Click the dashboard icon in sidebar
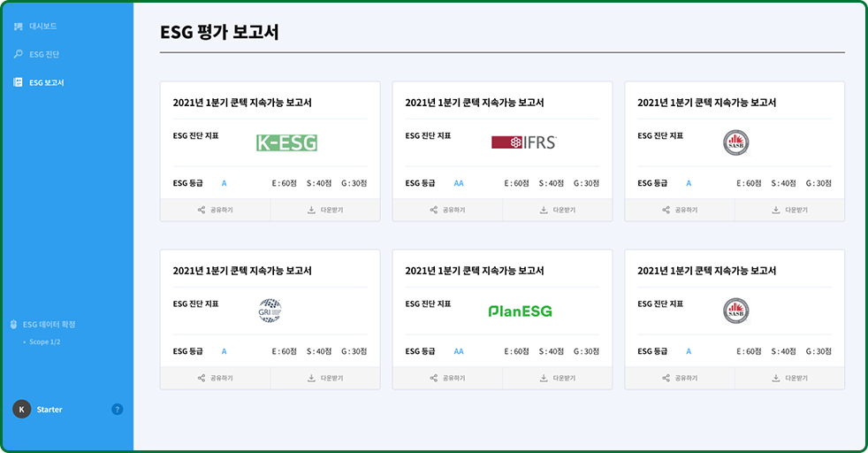Image resolution: width=868 pixels, height=453 pixels. [x=18, y=27]
